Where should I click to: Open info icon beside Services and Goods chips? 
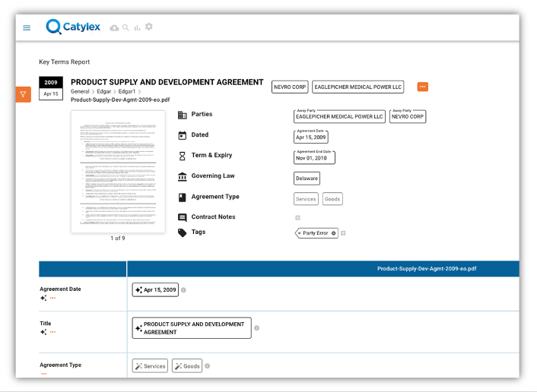(x=207, y=366)
